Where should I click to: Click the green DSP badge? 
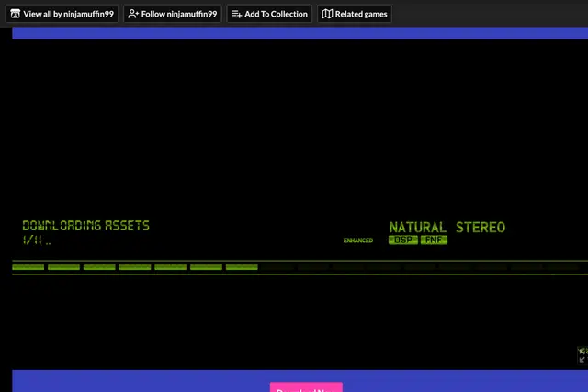coord(403,240)
